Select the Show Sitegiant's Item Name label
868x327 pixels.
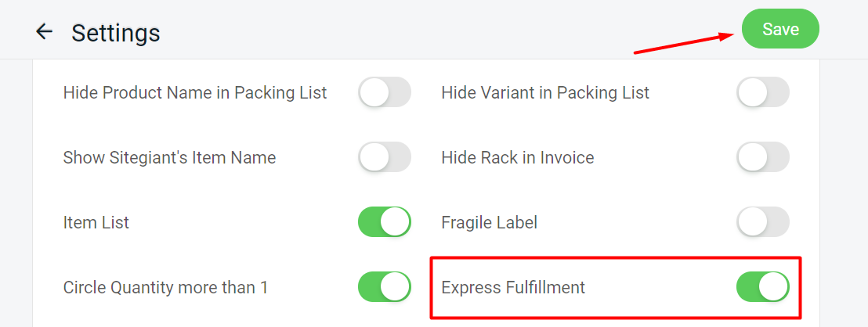[169, 157]
